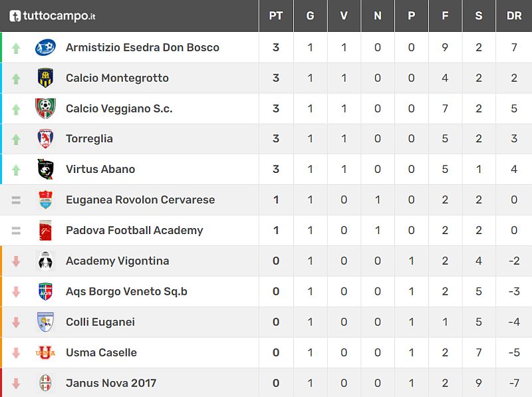Click equal sign beside Padova Football Academy
This screenshot has height=397, width=532.
tap(16, 231)
